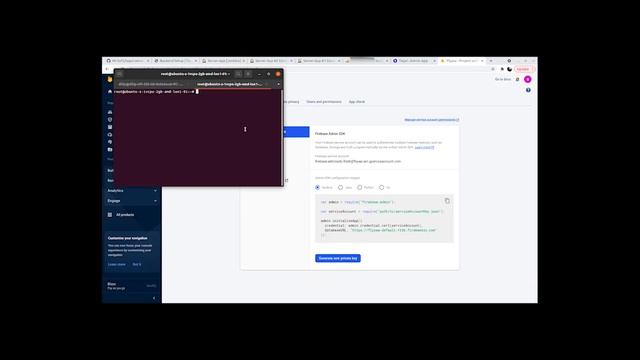Open the first GitHub browser tab
Screen dimensions: 640x360
point(127,60)
